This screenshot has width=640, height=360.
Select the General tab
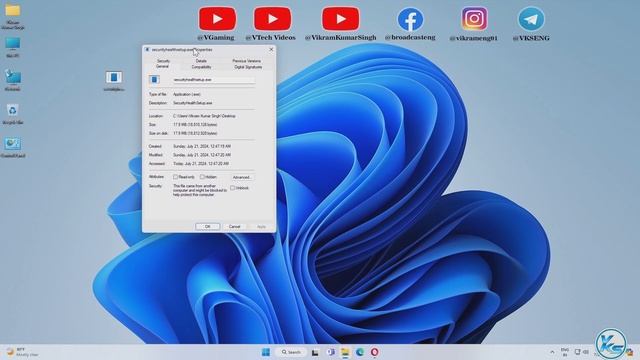point(162,67)
